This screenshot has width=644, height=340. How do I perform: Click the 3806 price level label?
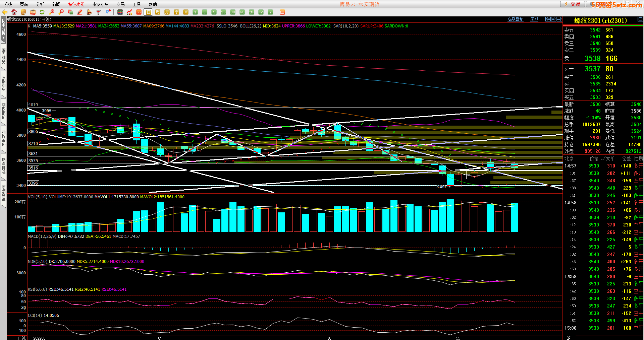point(33,131)
